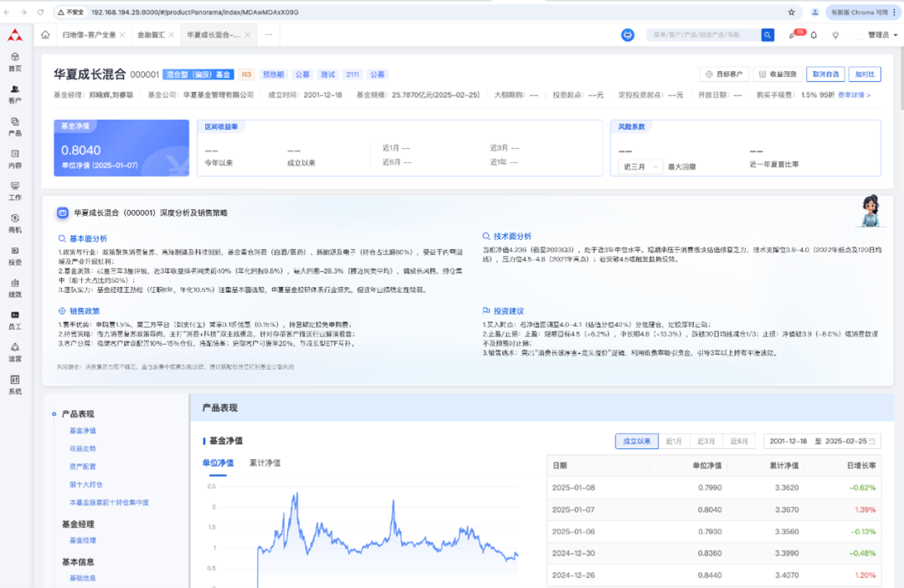
Task: Click the lightbulb icon in header
Action: (835, 35)
